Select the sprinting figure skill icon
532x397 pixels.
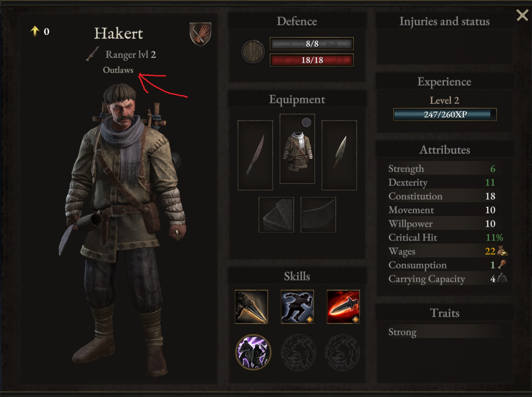click(x=297, y=307)
